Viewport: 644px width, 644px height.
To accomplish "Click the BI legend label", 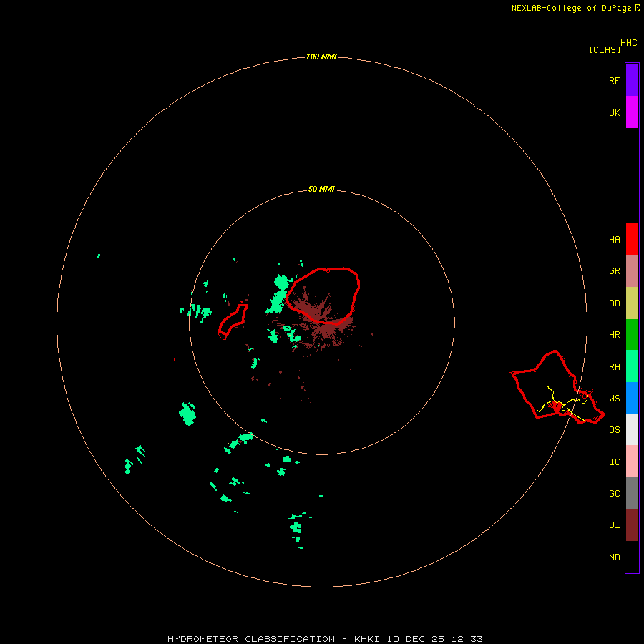I will pyautogui.click(x=615, y=525).
